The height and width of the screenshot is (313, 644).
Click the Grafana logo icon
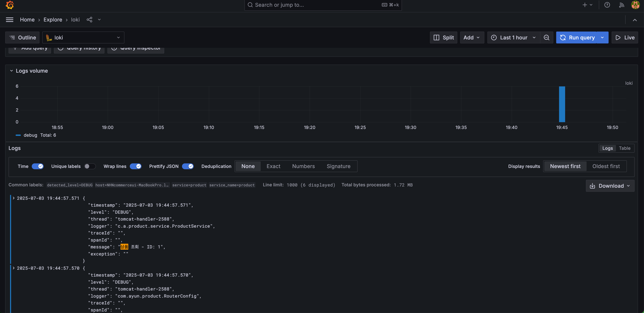(x=10, y=5)
